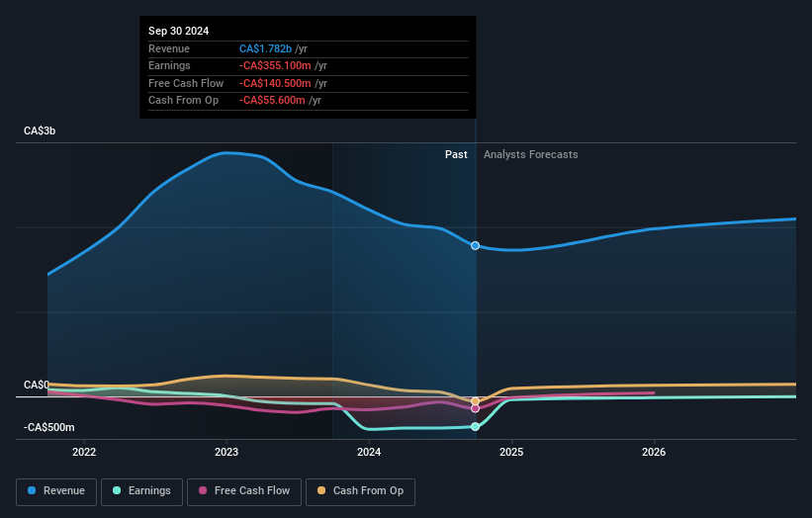This screenshot has height=518, width=812.
Task: Click the Revenue row label in tooltip
Action: [x=169, y=48]
